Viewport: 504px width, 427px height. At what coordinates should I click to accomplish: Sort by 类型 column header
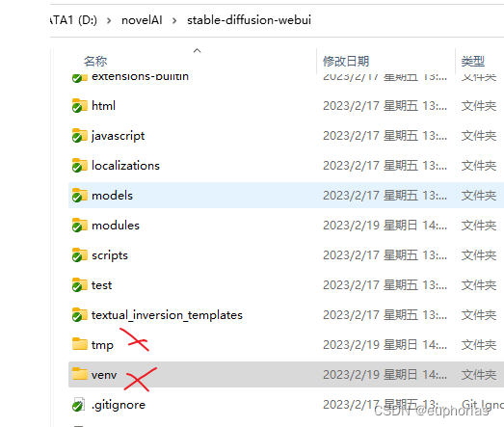pyautogui.click(x=473, y=61)
